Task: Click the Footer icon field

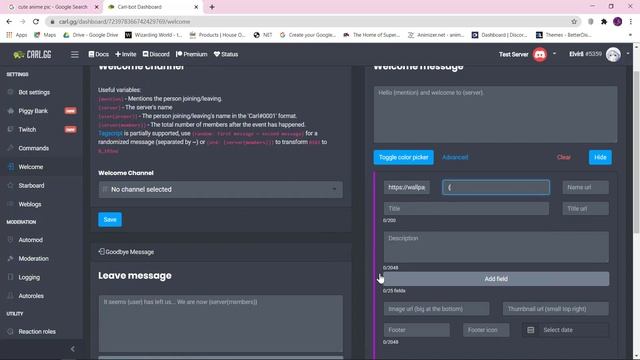Action: coord(486,330)
